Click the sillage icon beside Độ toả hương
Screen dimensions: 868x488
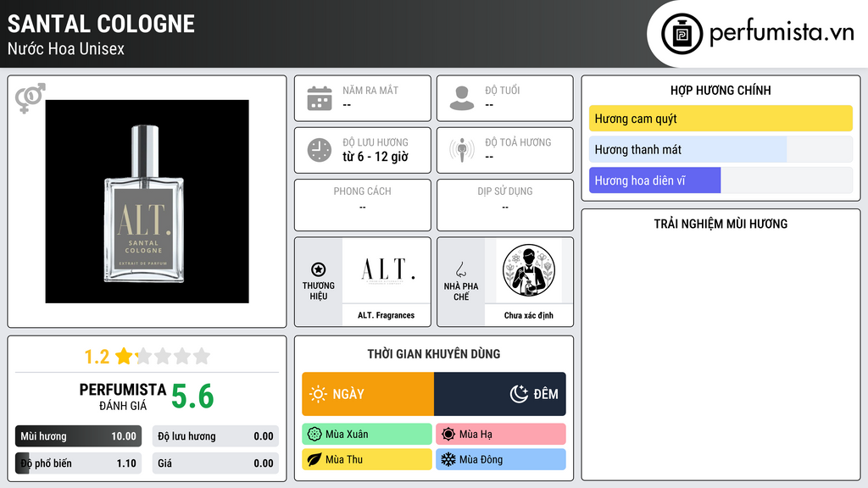462,150
